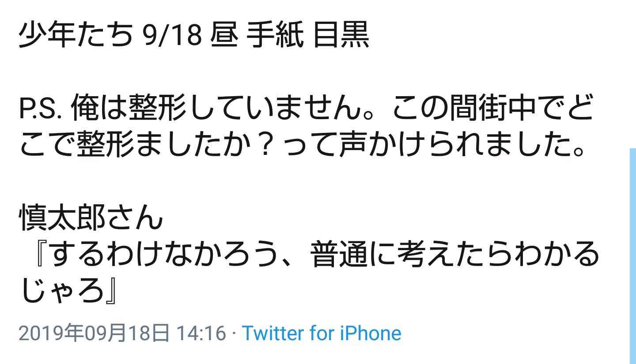
Task: Open the Twitter for iPhone source link
Action: pyautogui.click(x=322, y=333)
